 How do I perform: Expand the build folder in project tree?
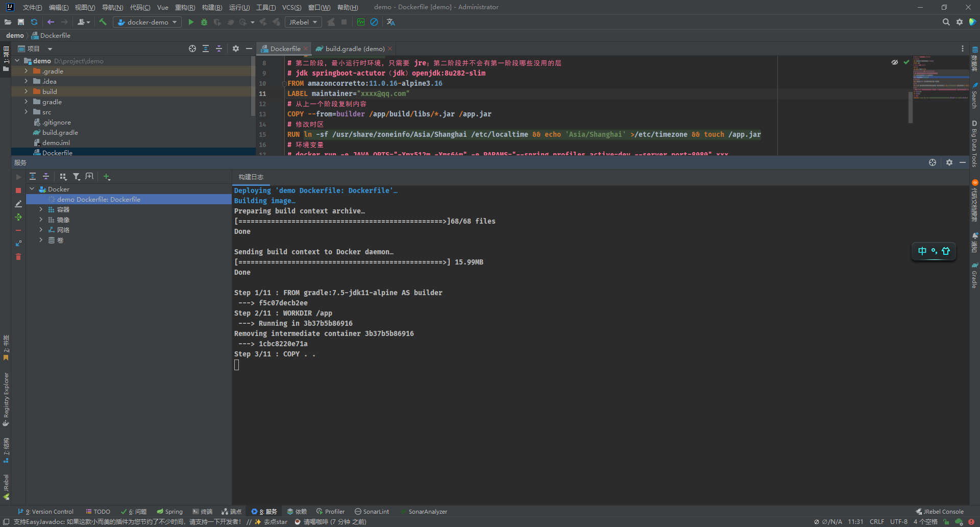coord(26,91)
